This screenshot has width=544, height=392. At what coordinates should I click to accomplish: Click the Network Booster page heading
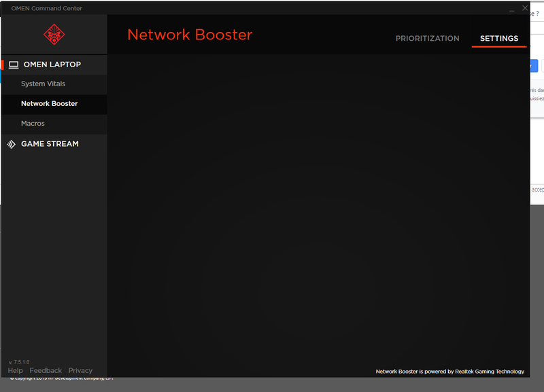click(190, 35)
